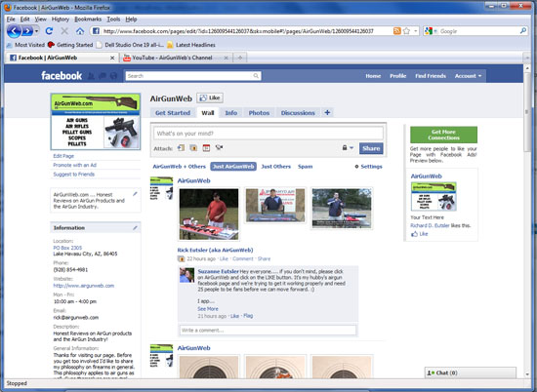Viewport: 537px width, 392px height.
Task: Reload the page with the refresh icon
Action: pyautogui.click(x=49, y=31)
